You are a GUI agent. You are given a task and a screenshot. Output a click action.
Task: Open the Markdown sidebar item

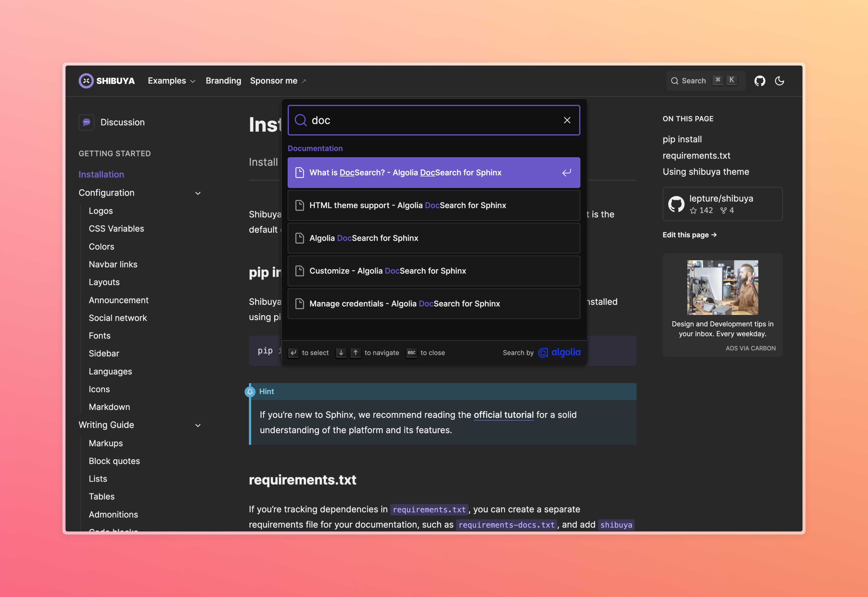point(110,407)
